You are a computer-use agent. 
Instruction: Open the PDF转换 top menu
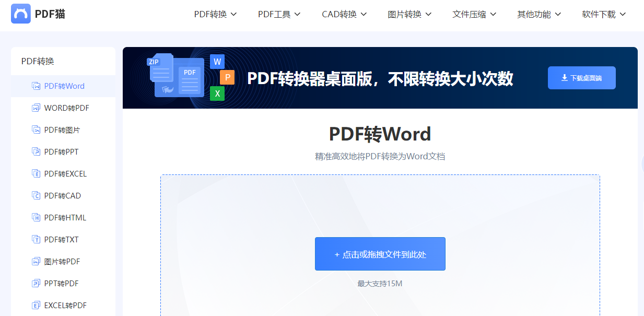point(215,15)
